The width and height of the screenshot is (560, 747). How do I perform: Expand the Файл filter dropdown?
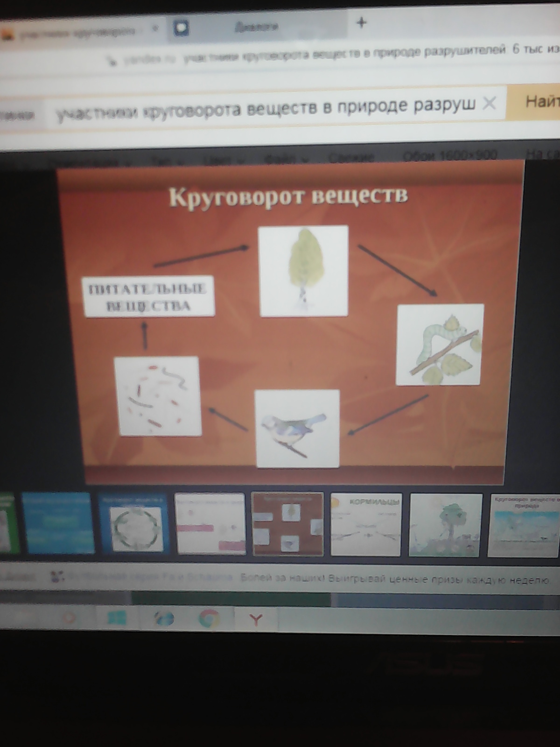pyautogui.click(x=286, y=159)
